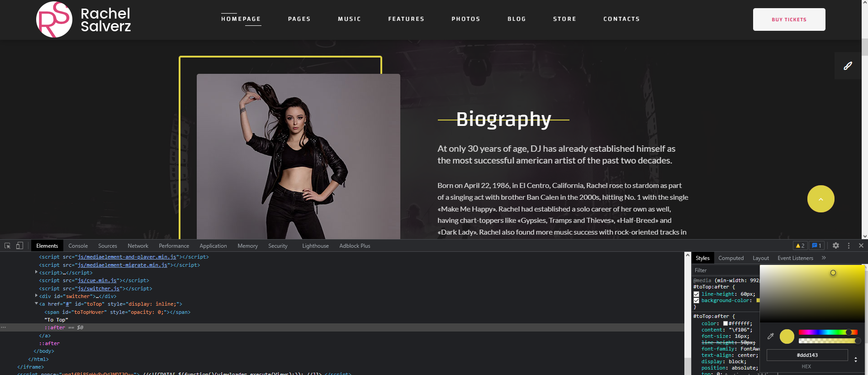Click the Rachel Salverz site title
Image resolution: width=868 pixels, height=375 pixels.
pos(105,20)
